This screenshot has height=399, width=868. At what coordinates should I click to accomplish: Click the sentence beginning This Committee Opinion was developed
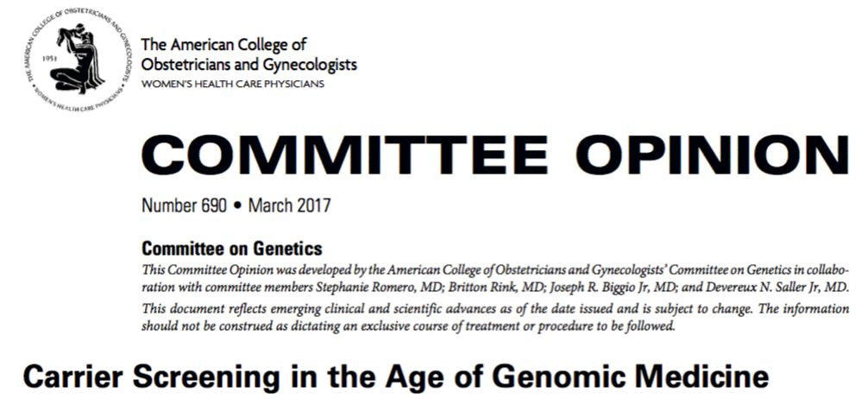click(495, 279)
